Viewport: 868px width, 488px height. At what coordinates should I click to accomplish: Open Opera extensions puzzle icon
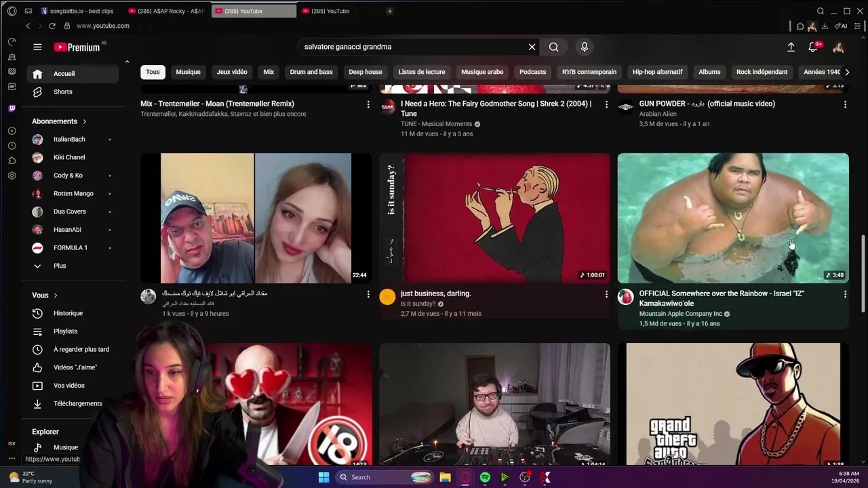[x=800, y=26]
